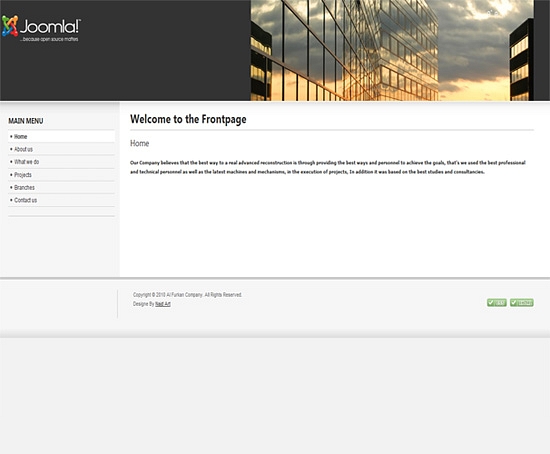Click the Designe By footer text

click(x=143, y=304)
